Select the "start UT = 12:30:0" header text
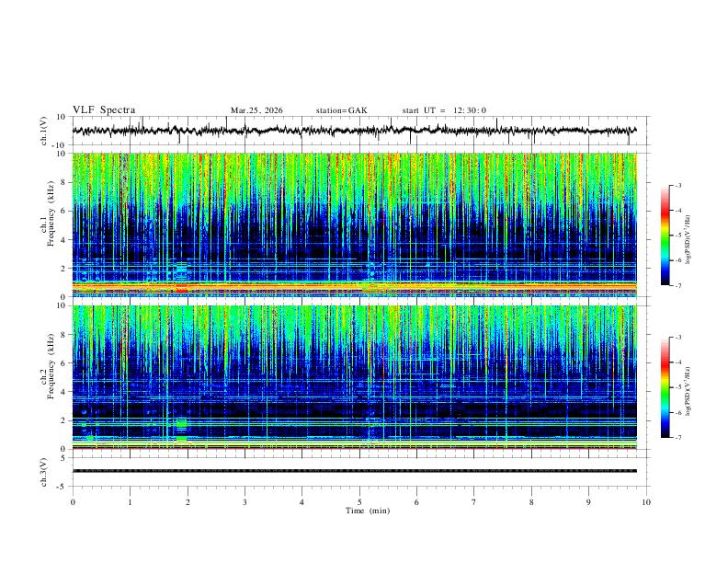728x563 pixels. [x=444, y=110]
